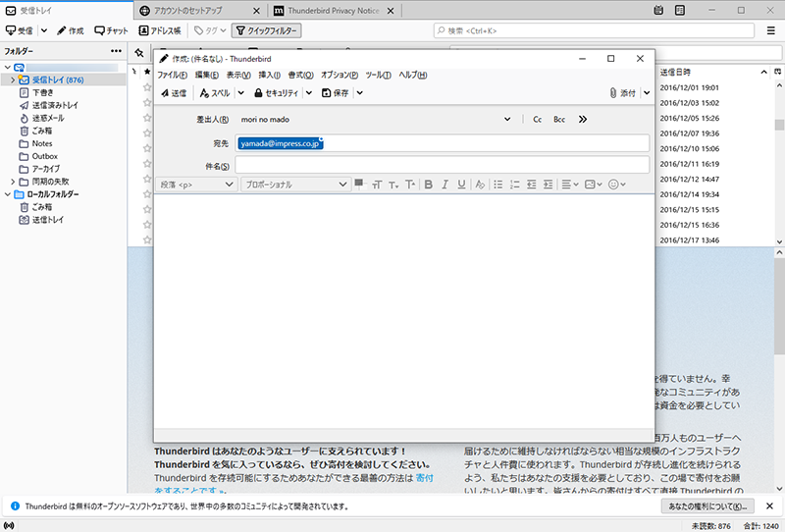785x532 pixels.
Task: Attach a file with 添付 paperclip
Action: 622,92
